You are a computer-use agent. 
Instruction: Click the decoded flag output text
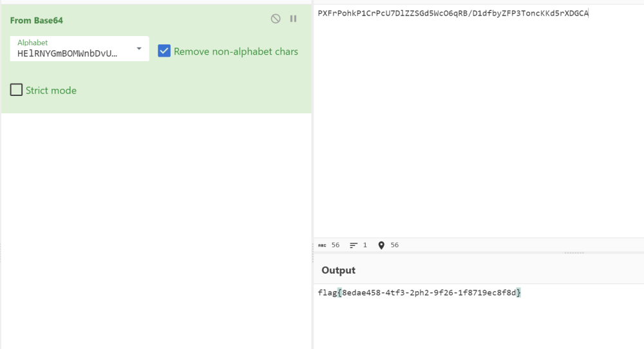419,293
